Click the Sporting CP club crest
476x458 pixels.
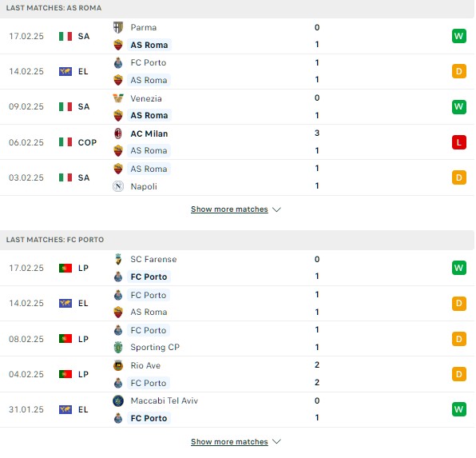[118, 348]
